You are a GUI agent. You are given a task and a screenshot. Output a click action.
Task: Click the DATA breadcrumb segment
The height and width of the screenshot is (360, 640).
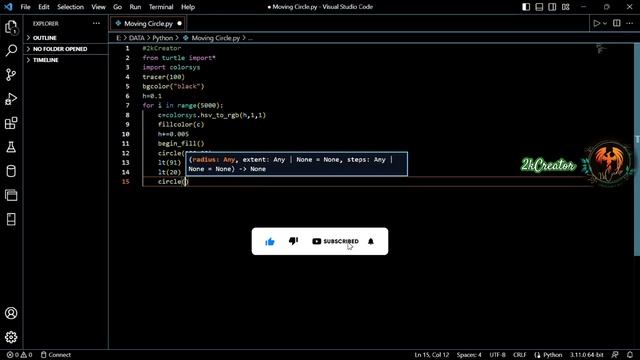coord(137,38)
